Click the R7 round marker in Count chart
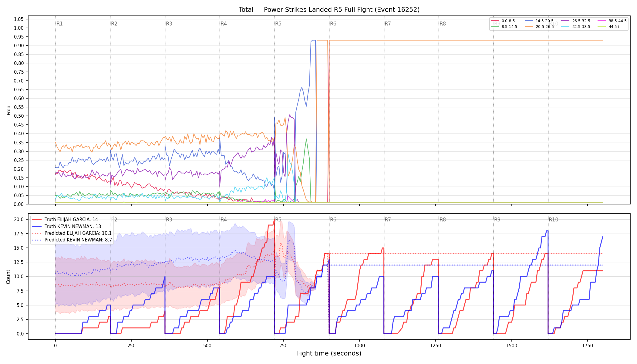 pyautogui.click(x=388, y=220)
